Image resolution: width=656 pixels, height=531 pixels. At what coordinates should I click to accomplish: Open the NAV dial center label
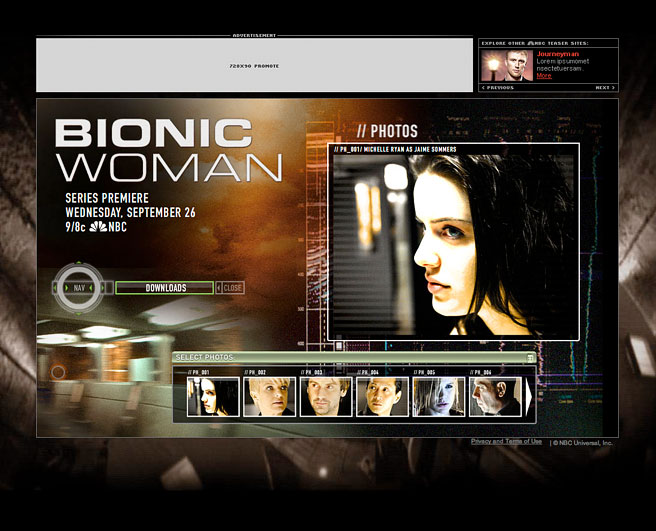pos(79,288)
